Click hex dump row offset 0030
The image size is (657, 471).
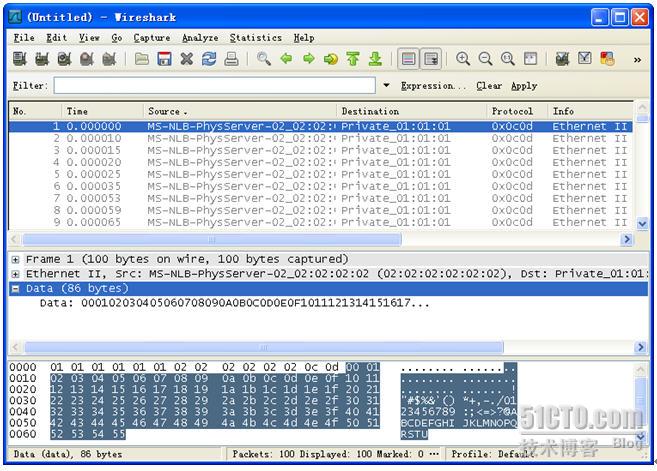(23, 401)
